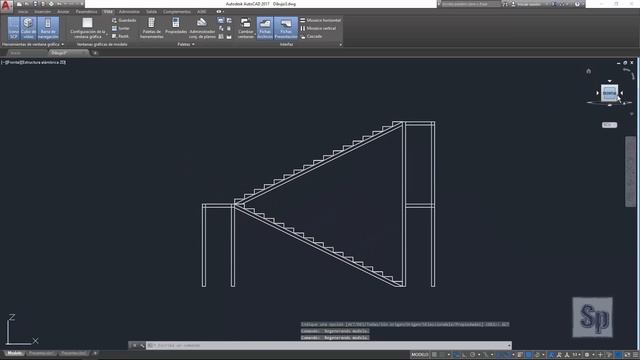Open Paletas de herramientas

pyautogui.click(x=151, y=28)
